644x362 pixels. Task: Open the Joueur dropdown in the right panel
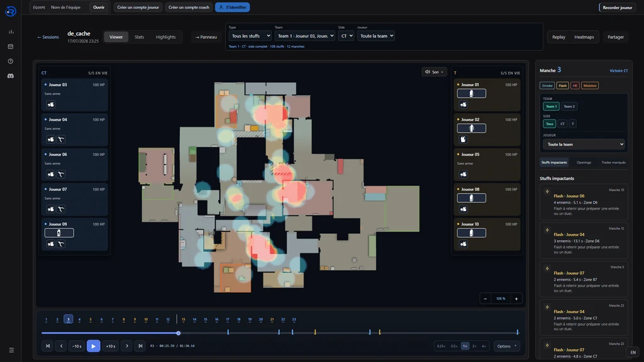click(x=584, y=145)
